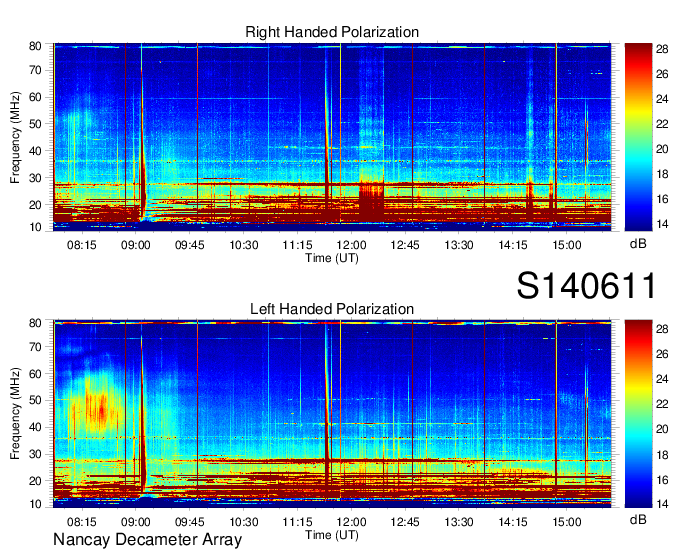Click the 30 MHz tick of the left-handed plot
Screen dimensions: 680x552
click(35, 454)
